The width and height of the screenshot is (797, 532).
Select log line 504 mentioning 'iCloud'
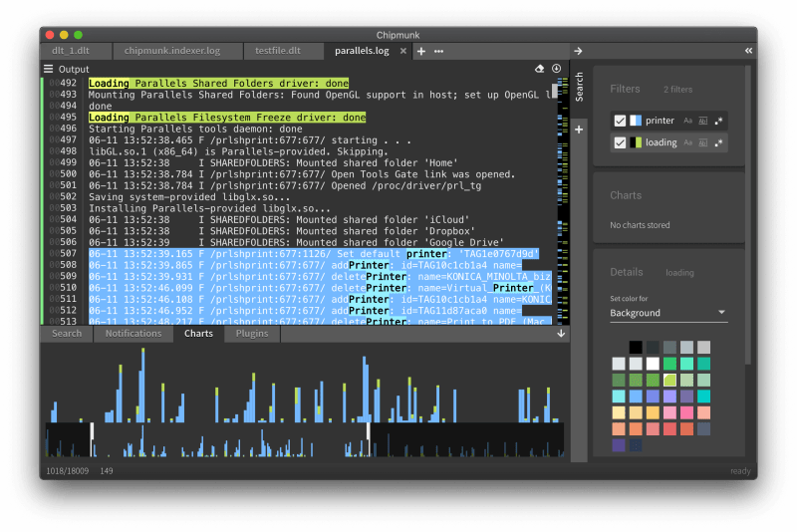(x=279, y=219)
